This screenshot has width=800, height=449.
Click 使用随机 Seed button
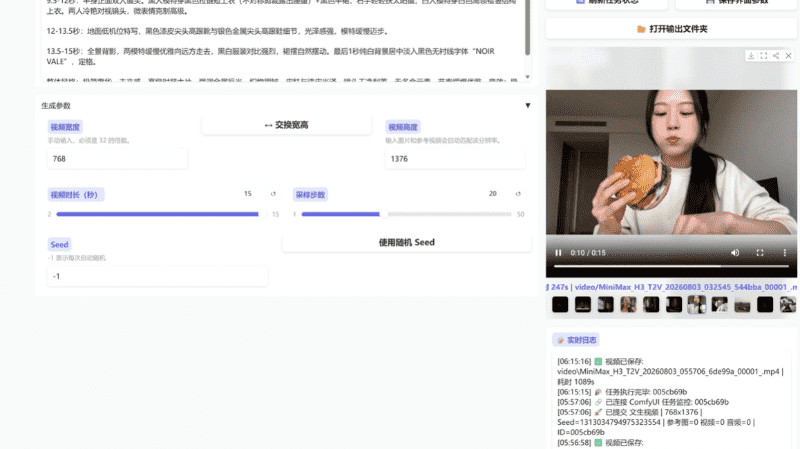(407, 242)
